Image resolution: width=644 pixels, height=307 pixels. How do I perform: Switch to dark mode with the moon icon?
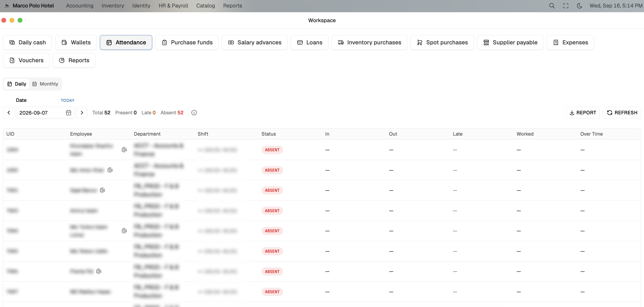(x=580, y=6)
